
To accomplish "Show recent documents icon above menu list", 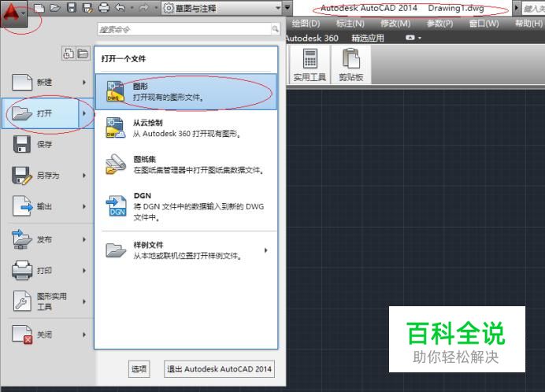I will pos(69,54).
